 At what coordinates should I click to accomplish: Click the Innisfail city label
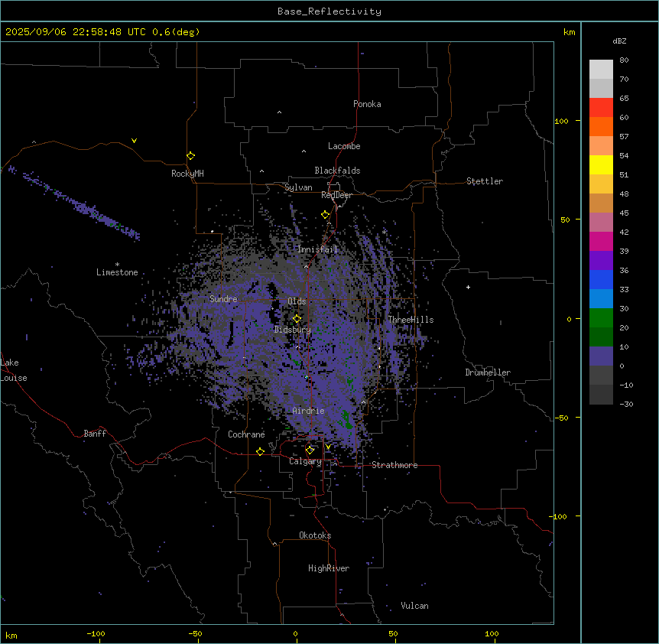tap(317, 249)
